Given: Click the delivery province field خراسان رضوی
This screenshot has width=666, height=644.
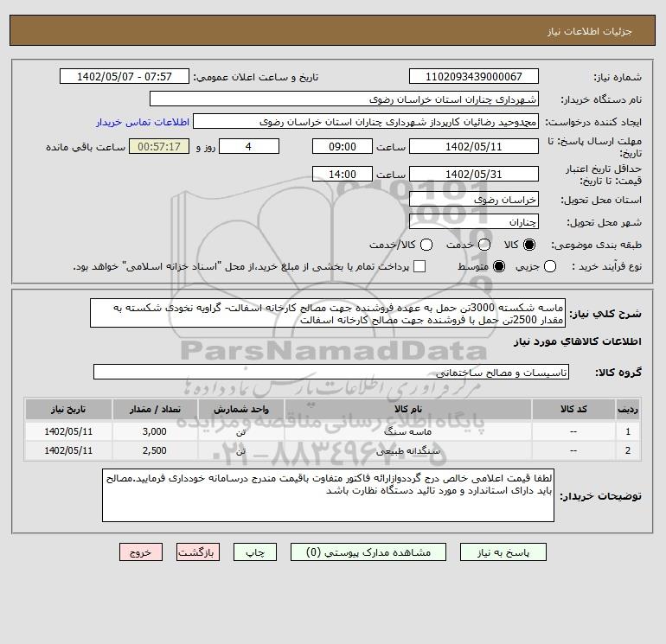Looking at the screenshot, I should [x=474, y=199].
